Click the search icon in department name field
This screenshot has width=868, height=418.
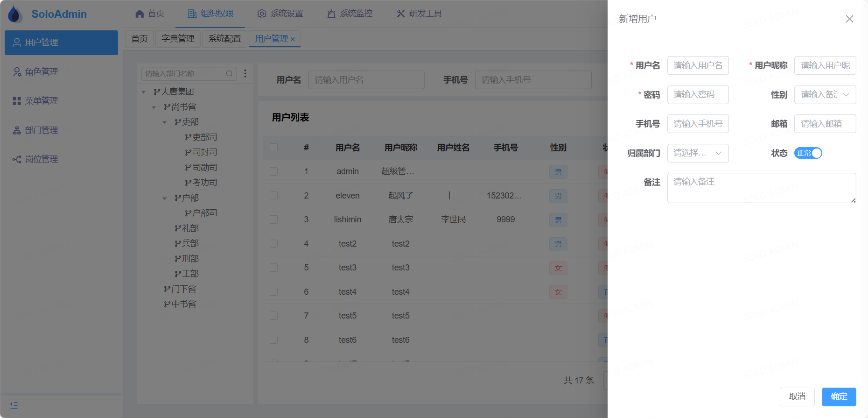click(229, 74)
